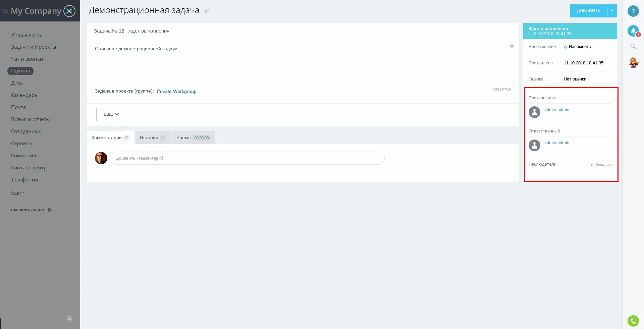Click the print icon in sidebar
This screenshot has height=329, width=644.
[69, 319]
